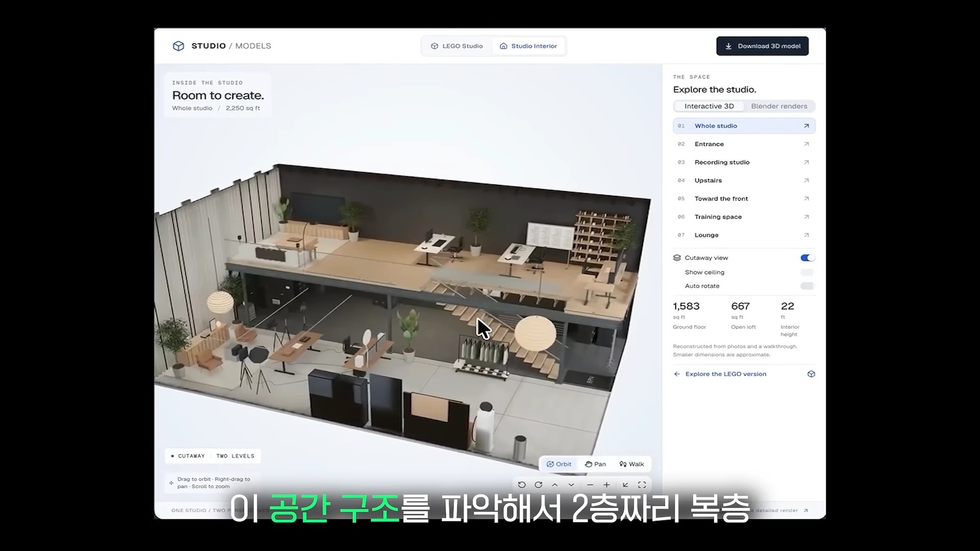Rotate the view clockwise

tap(538, 485)
